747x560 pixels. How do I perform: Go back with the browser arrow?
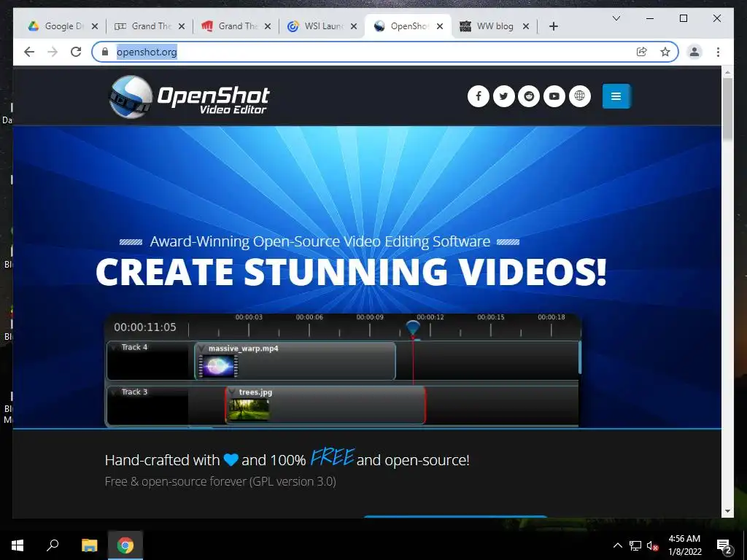tap(29, 52)
